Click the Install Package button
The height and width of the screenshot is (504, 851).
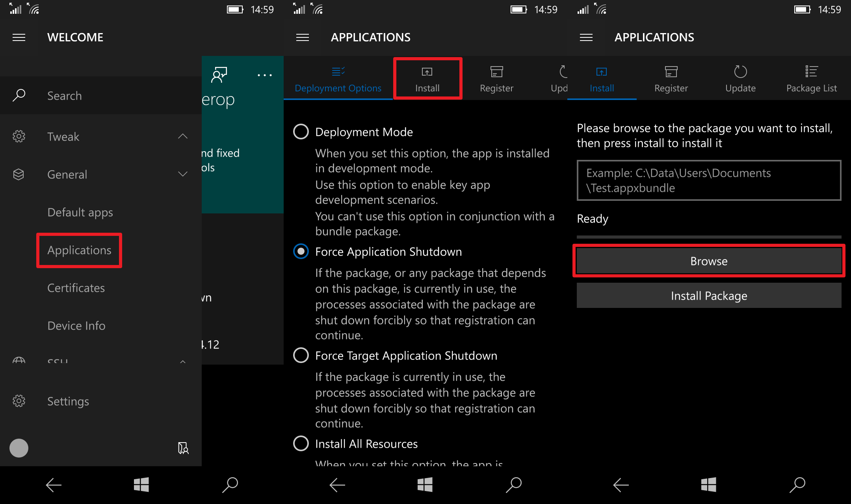pyautogui.click(x=709, y=296)
